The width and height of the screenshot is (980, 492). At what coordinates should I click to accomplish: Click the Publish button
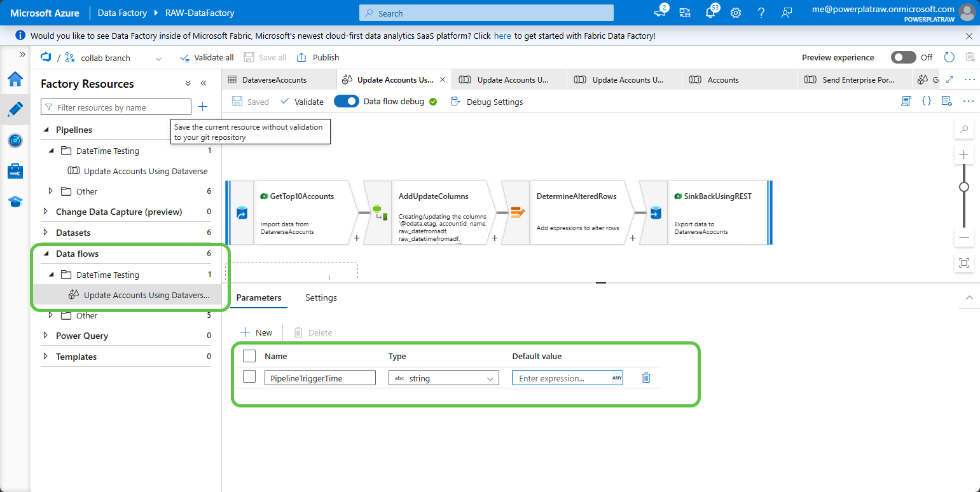coord(319,57)
